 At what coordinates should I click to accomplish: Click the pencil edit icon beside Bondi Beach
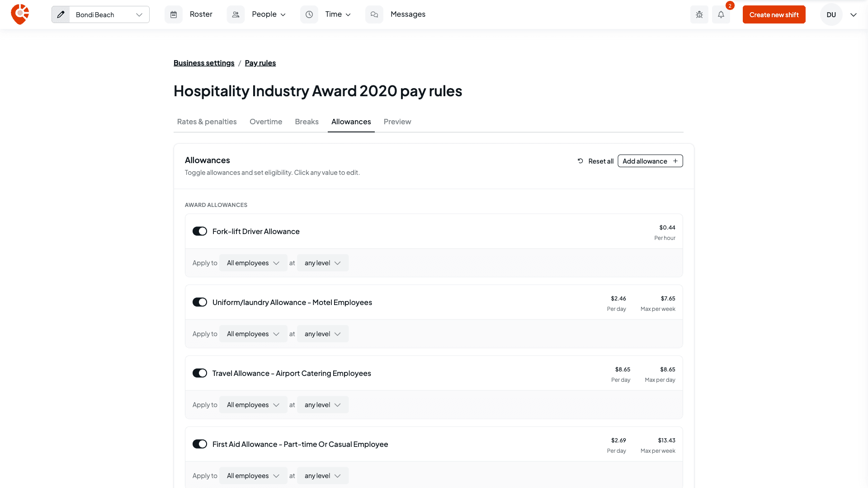61,14
